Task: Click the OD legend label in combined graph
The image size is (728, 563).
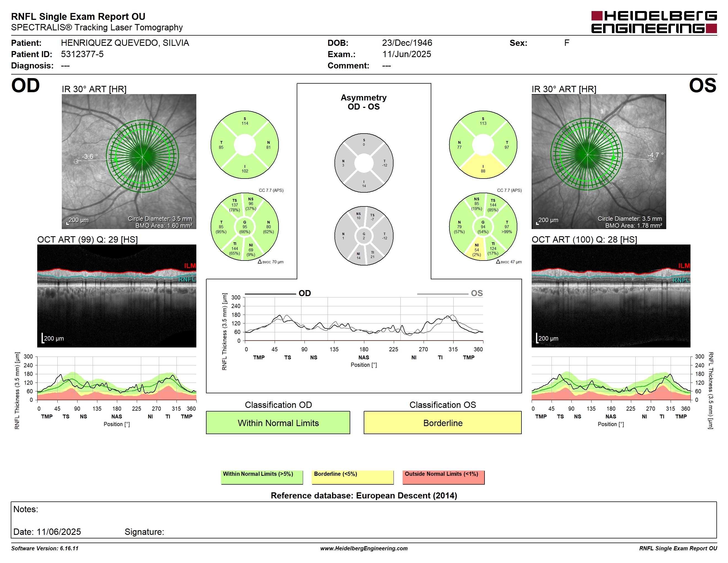Action: (x=305, y=293)
